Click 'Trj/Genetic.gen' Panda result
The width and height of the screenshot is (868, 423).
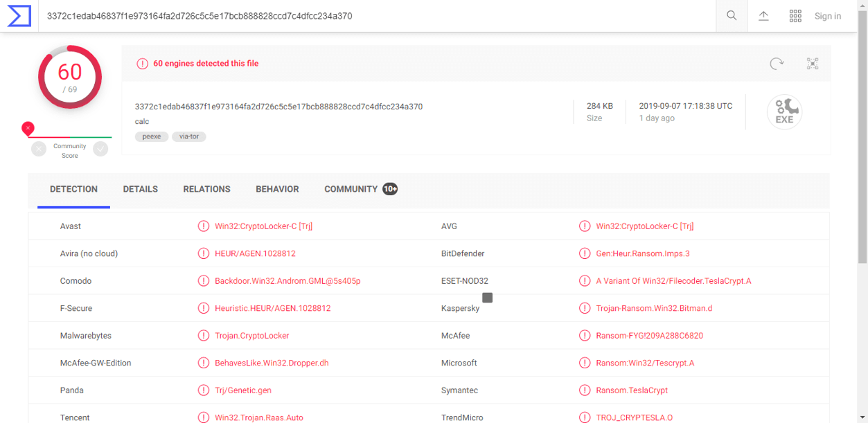tap(243, 390)
